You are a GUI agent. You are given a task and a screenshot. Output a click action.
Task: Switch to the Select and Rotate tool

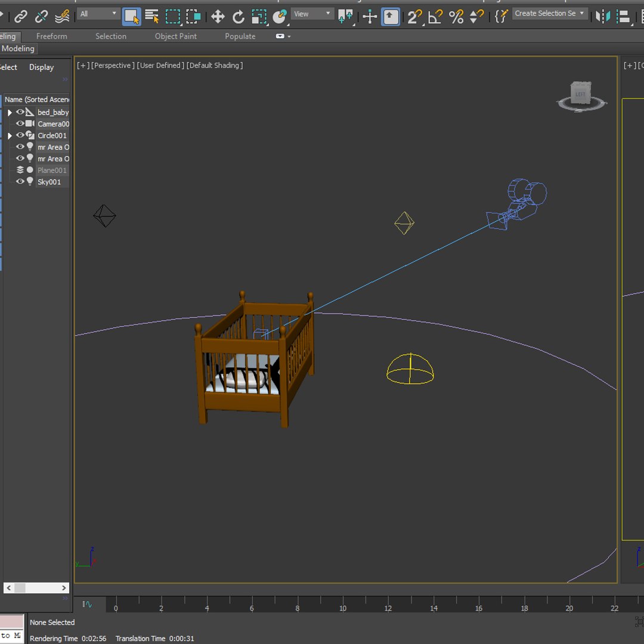[x=238, y=17]
